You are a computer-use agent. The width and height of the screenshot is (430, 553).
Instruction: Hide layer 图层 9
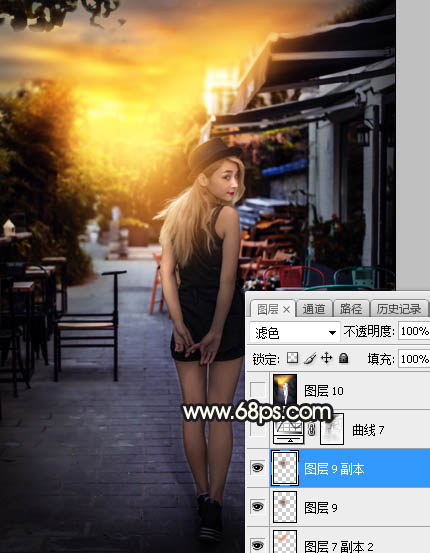[258, 507]
